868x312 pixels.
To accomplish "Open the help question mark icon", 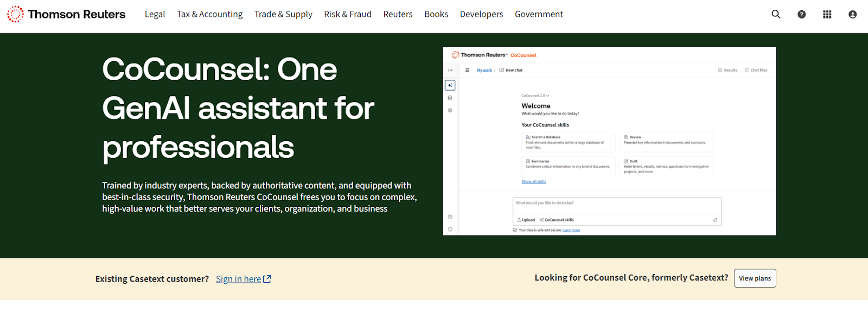I will [x=801, y=15].
